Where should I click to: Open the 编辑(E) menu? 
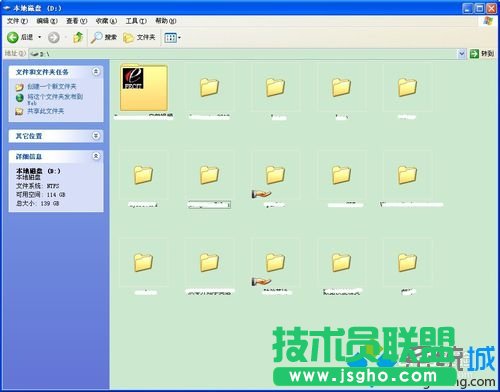point(47,21)
